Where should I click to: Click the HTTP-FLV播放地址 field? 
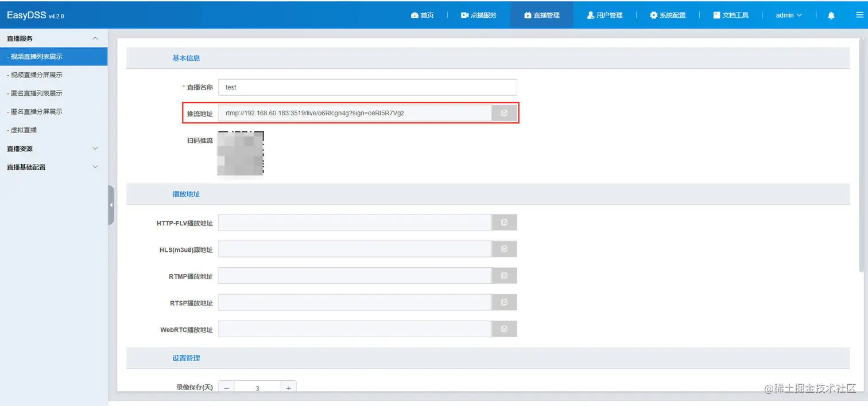[x=355, y=222]
